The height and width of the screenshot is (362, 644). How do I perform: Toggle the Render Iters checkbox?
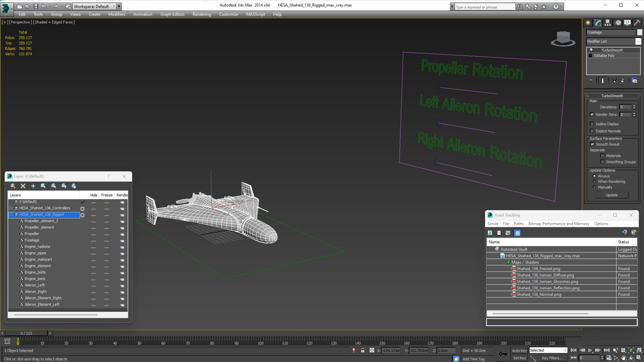[592, 114]
